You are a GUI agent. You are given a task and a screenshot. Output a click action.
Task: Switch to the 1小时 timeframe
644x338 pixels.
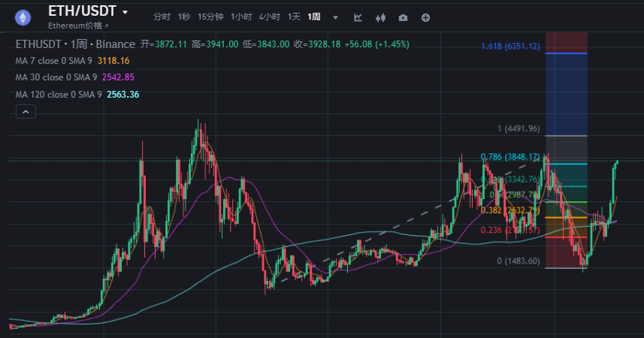pyautogui.click(x=241, y=17)
